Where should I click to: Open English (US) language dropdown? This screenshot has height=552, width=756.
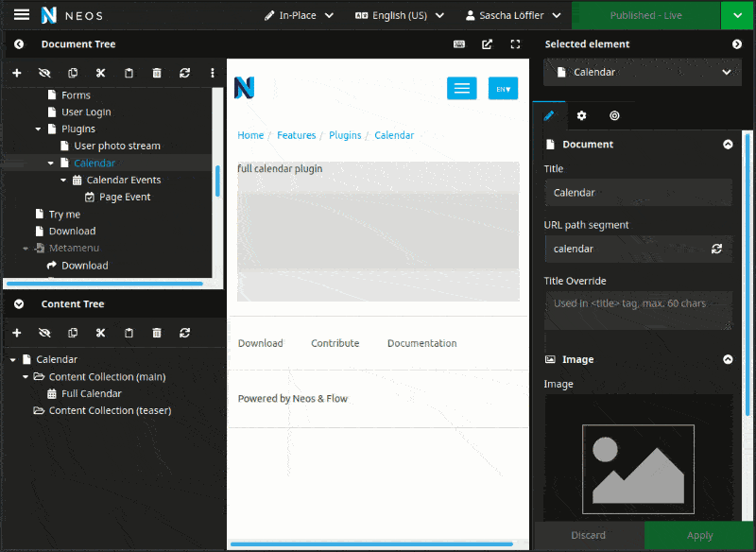(x=400, y=15)
